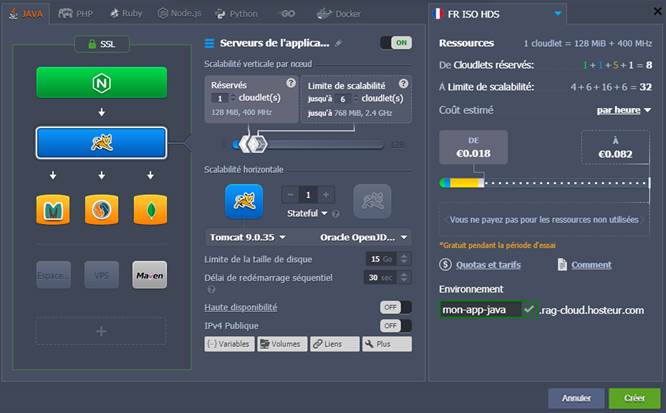
Task: Enable the Maven build node
Action: click(150, 275)
